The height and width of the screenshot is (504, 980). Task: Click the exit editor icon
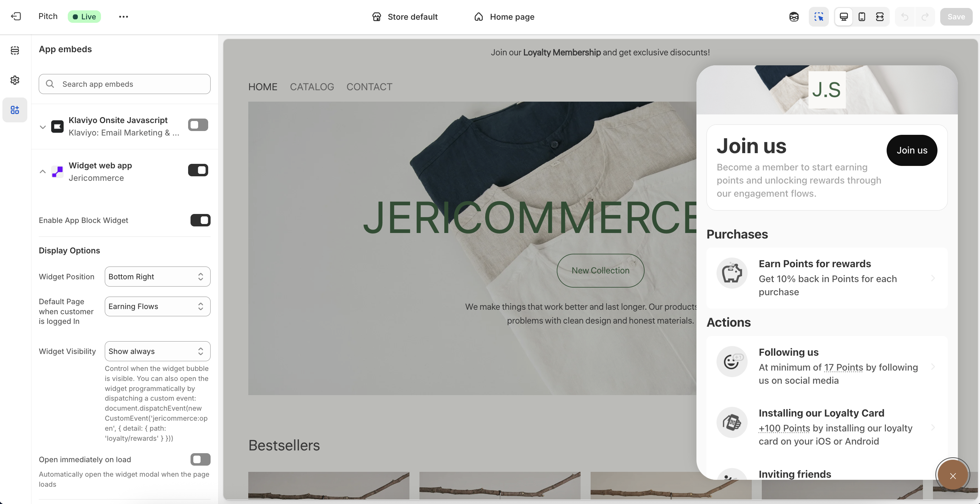tap(16, 16)
